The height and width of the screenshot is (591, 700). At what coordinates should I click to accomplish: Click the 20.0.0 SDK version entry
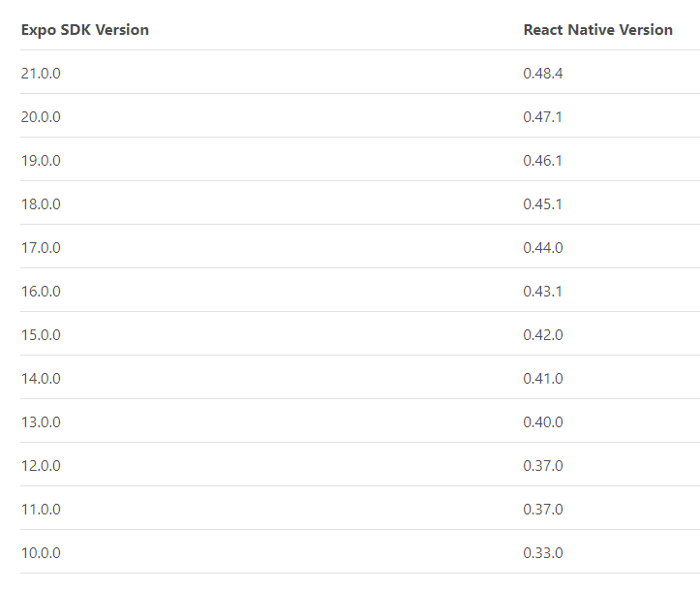(41, 117)
